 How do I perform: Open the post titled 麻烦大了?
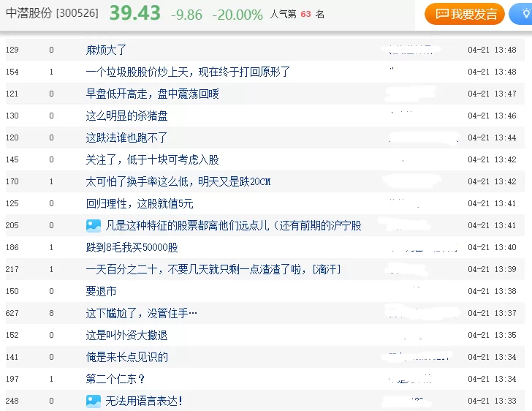click(x=106, y=50)
